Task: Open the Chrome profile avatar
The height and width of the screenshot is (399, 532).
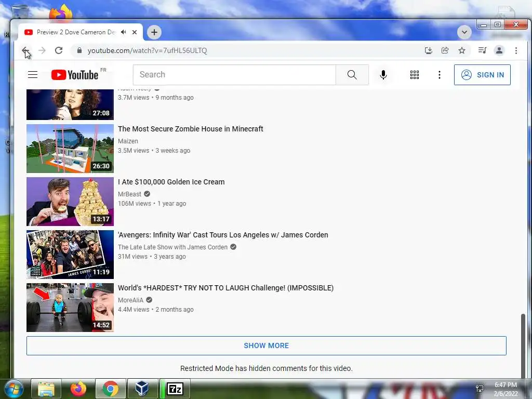Action: (499, 50)
